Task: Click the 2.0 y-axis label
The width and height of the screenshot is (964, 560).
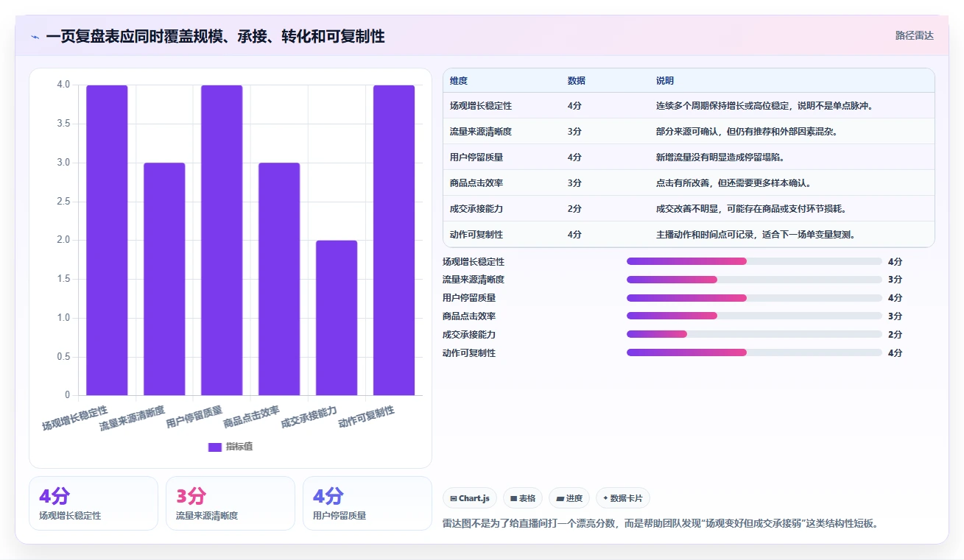Action: coord(63,240)
